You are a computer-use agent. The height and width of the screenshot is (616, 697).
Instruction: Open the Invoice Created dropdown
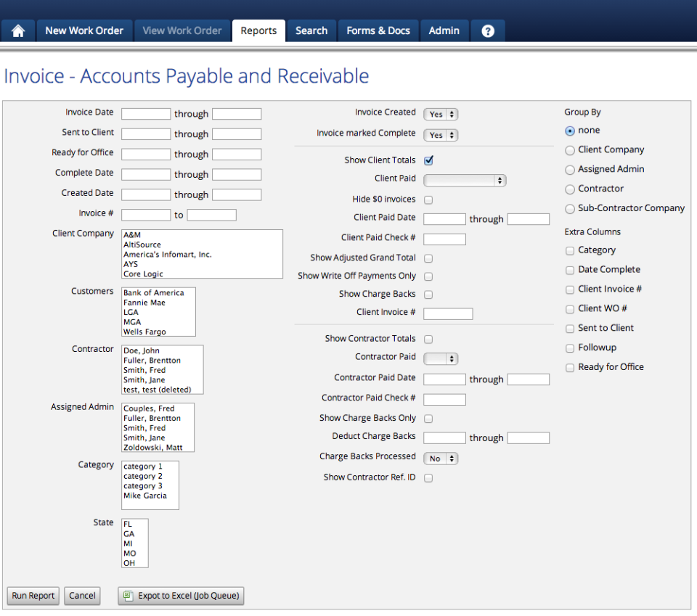pyautogui.click(x=441, y=113)
